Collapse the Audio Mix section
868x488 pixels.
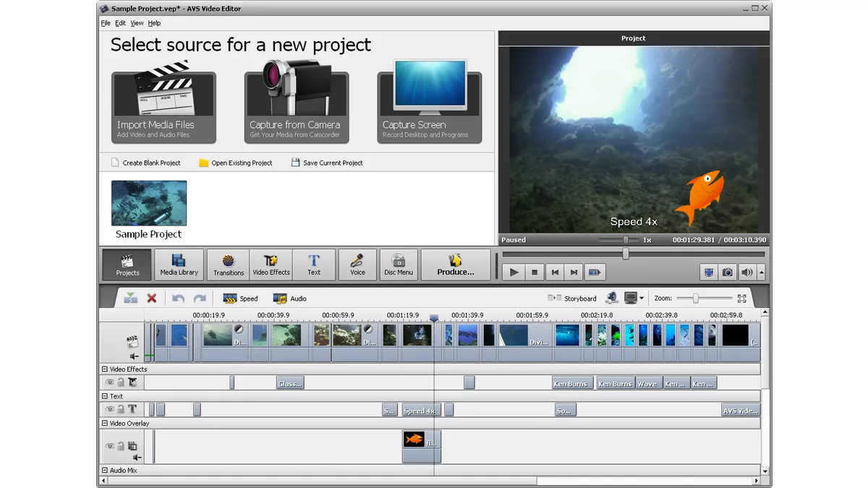(x=106, y=470)
